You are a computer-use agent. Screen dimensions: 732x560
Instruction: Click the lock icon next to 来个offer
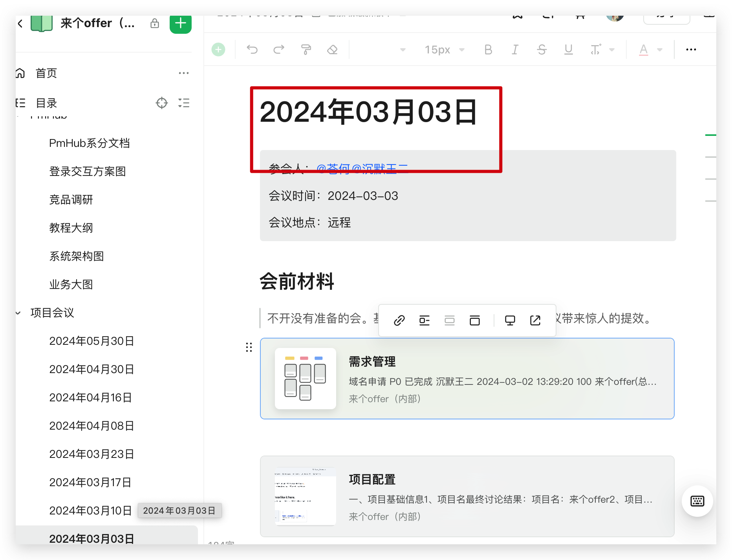tap(155, 23)
